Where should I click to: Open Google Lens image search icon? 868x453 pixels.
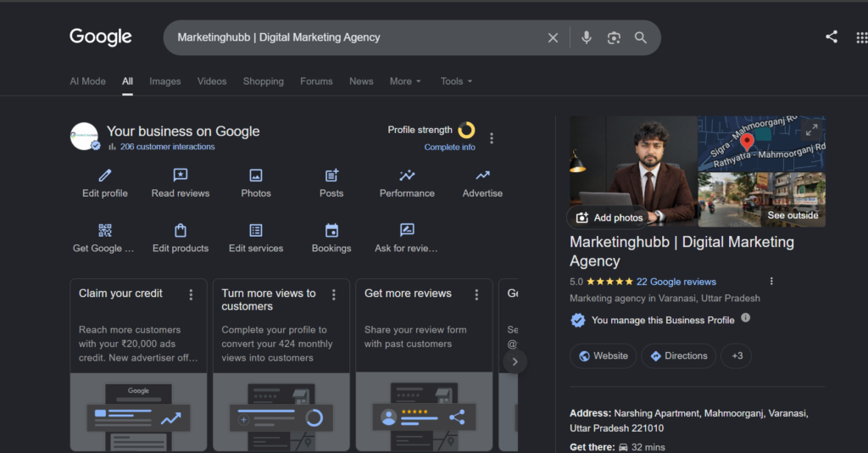click(x=614, y=37)
